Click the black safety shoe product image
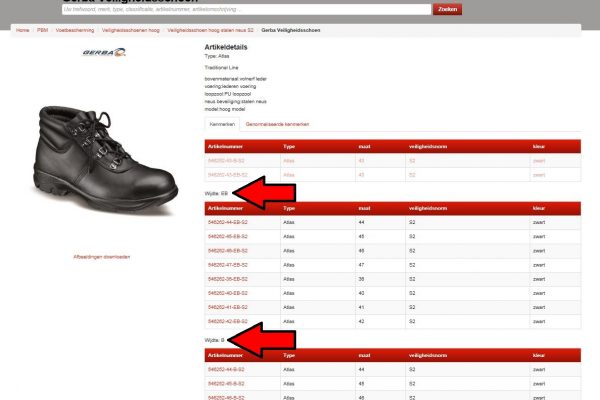 [x=96, y=150]
